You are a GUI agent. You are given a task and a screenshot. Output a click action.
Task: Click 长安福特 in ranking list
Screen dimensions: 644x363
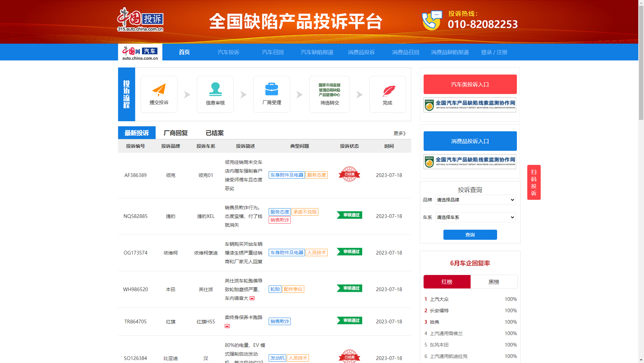(439, 311)
